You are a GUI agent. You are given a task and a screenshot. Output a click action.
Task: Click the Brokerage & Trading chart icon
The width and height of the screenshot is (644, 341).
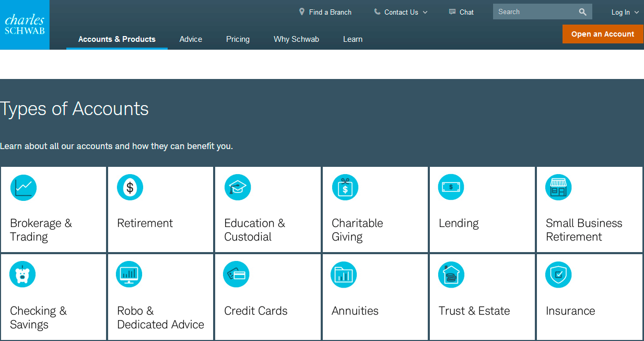coord(23,187)
